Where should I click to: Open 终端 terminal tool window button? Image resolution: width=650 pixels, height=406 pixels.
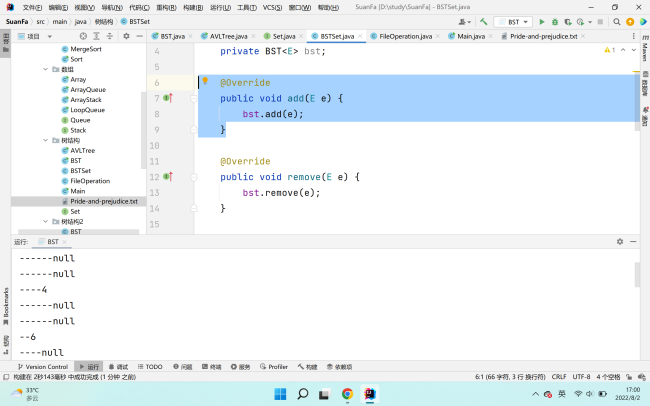[211, 367]
